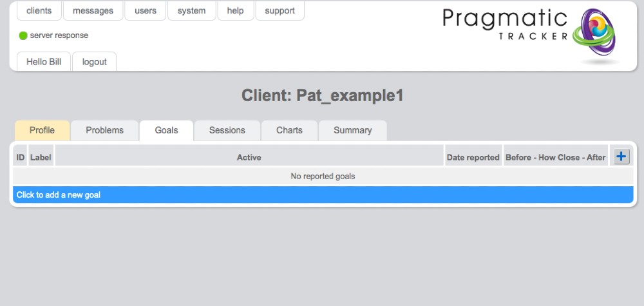The height and width of the screenshot is (306, 644).
Task: Click the blue plus add-goal icon
Action: click(x=621, y=157)
